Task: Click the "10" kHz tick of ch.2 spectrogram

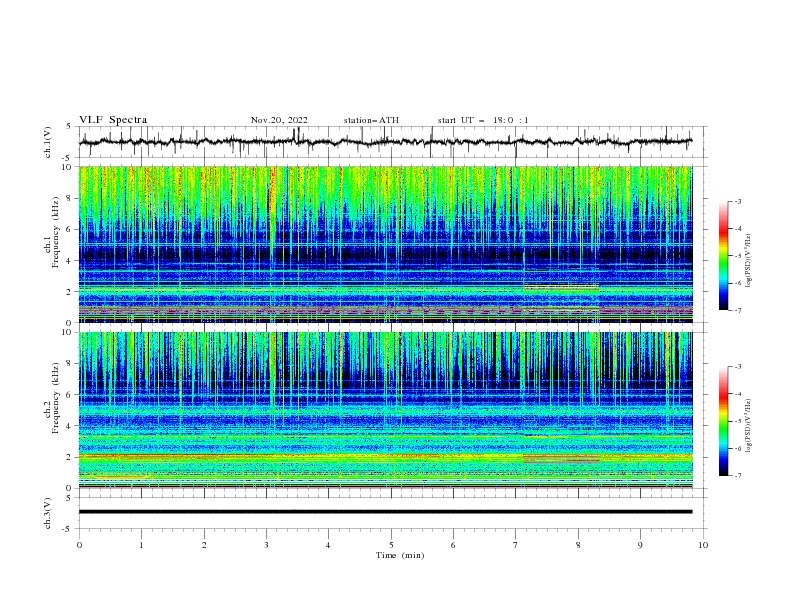Action: click(69, 332)
